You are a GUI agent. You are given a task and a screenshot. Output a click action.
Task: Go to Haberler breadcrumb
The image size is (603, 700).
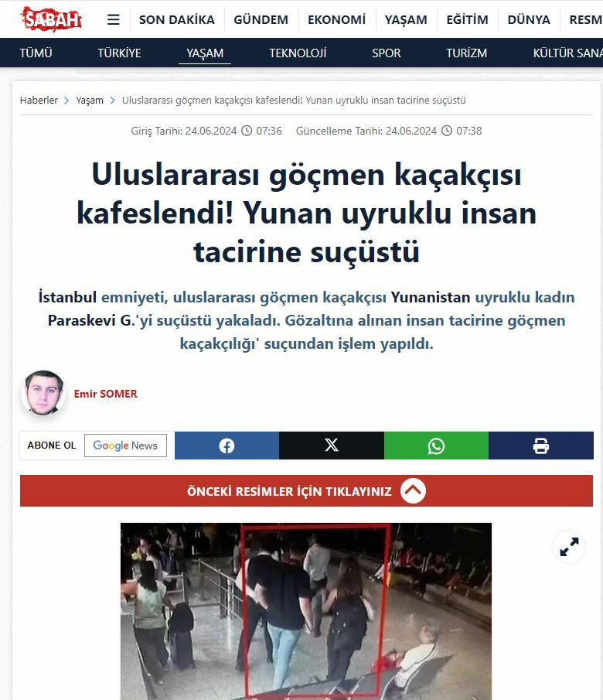pyautogui.click(x=39, y=100)
